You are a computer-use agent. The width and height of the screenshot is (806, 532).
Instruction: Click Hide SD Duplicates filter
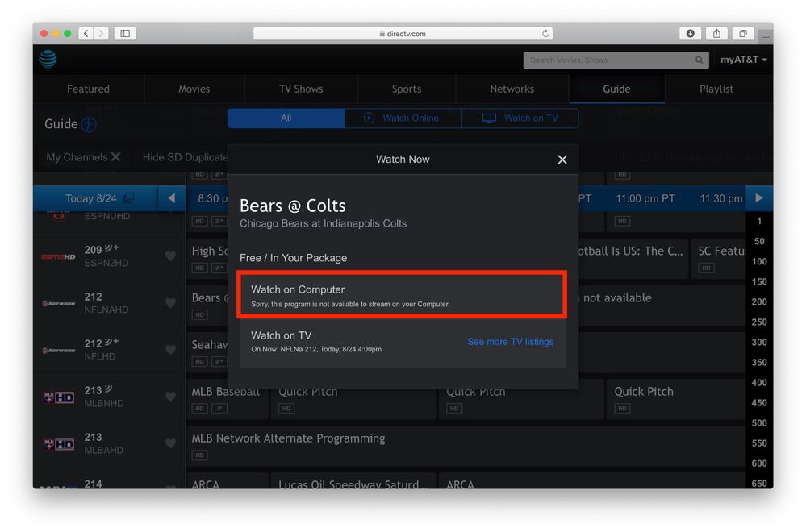(x=185, y=157)
